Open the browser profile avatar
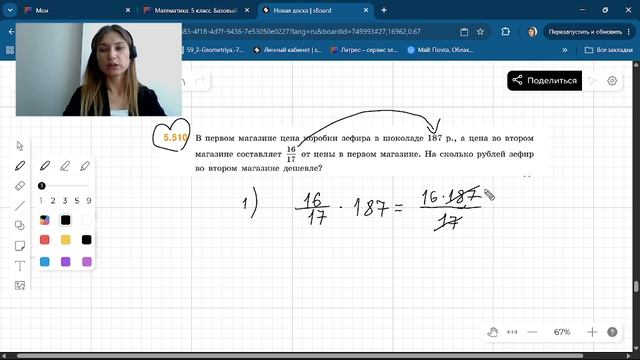 [532, 31]
